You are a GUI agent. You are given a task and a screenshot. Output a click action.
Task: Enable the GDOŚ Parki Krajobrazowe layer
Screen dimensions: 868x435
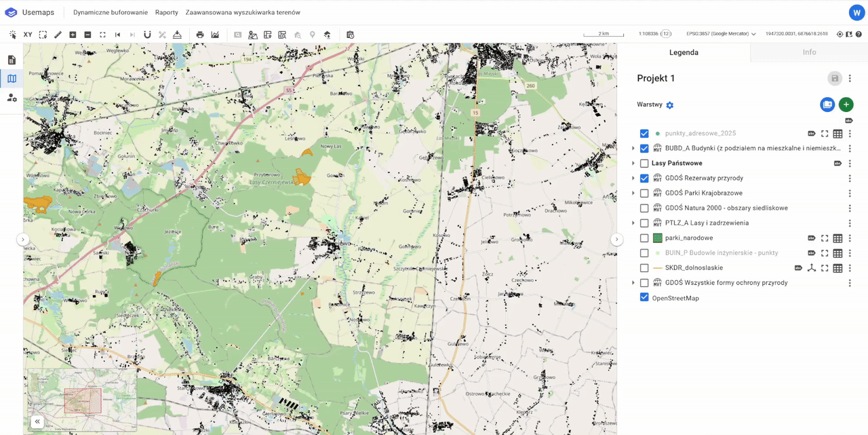click(x=644, y=193)
